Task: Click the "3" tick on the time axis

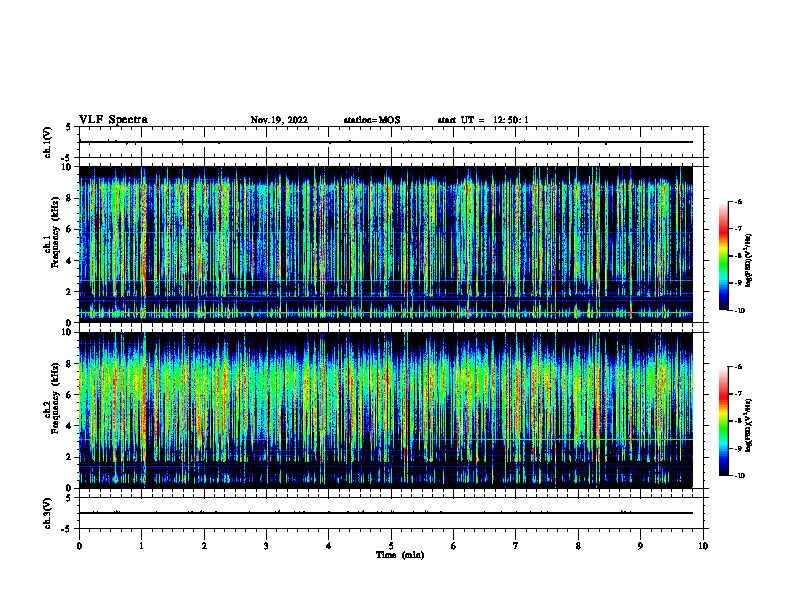Action: (x=266, y=546)
